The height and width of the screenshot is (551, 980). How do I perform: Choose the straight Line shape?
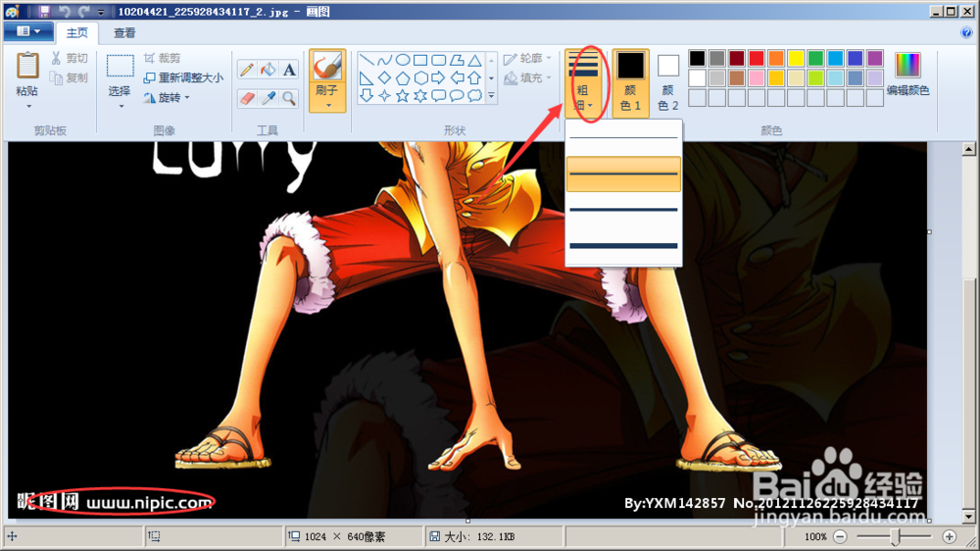click(367, 60)
